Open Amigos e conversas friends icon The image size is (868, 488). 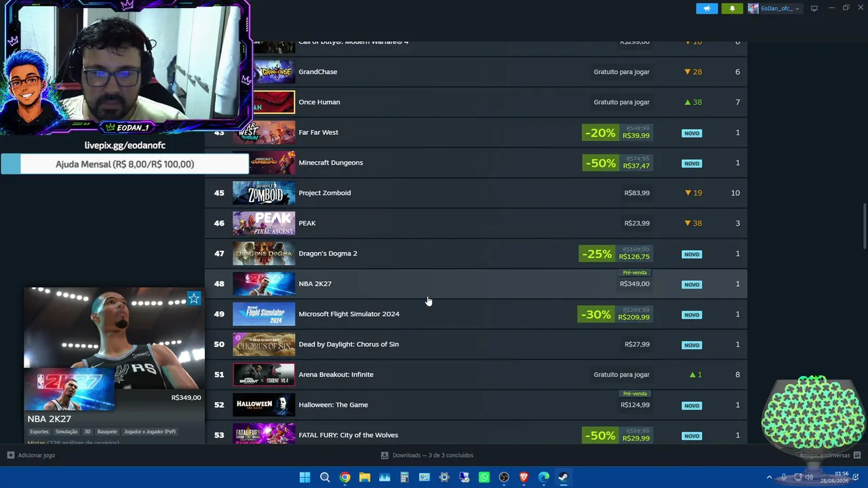tap(856, 455)
